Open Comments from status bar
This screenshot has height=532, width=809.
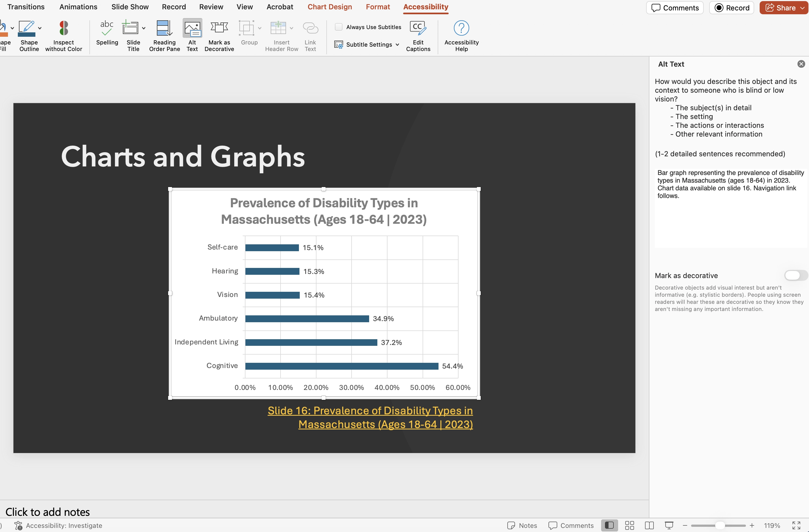[571, 525]
